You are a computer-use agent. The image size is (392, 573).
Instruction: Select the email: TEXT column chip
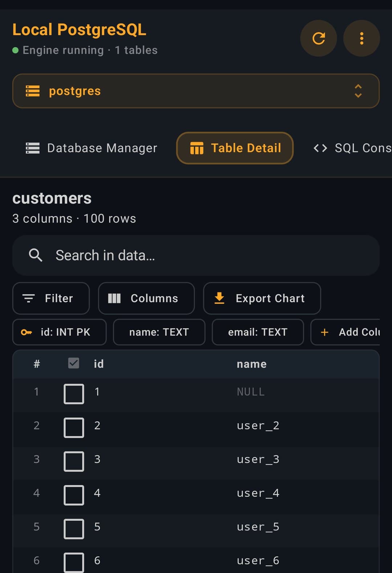258,332
